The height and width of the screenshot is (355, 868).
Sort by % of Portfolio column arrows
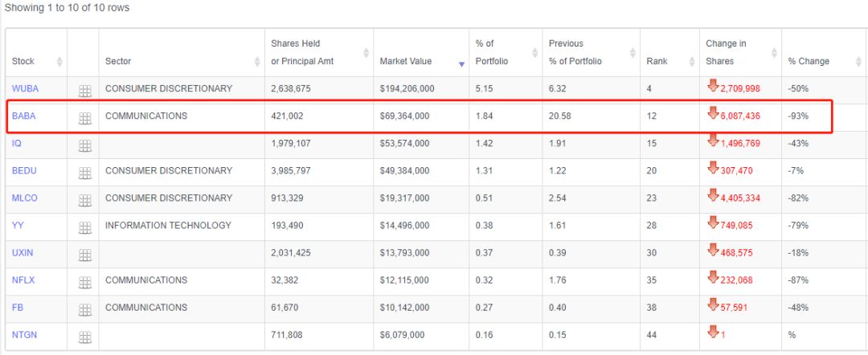tap(534, 52)
